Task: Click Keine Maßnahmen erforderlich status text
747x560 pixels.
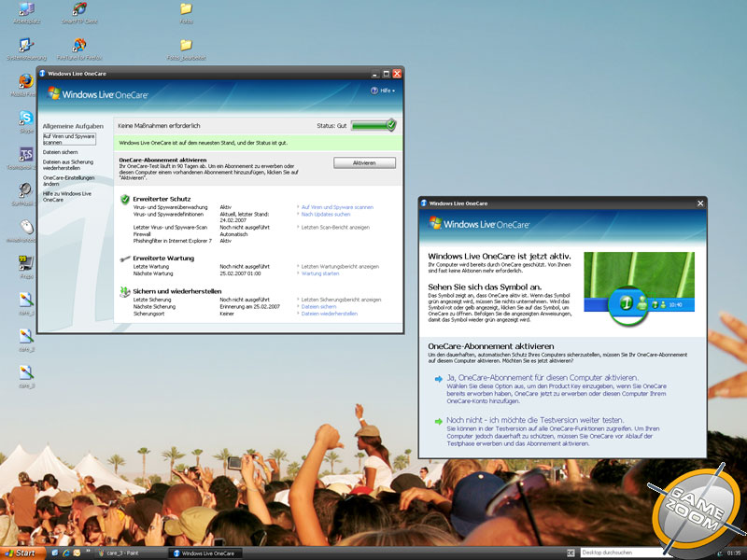Action: [159, 126]
